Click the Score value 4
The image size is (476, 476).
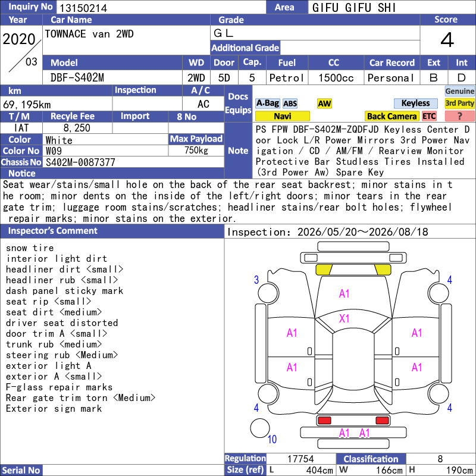point(447,40)
